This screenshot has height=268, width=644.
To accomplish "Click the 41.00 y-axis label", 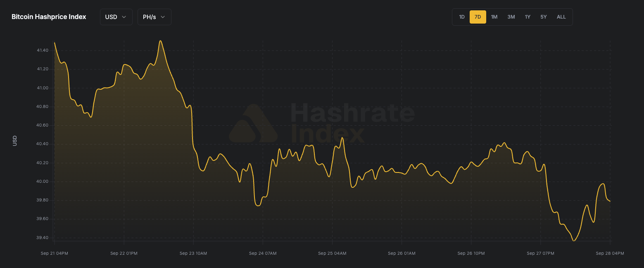I will pos(43,88).
